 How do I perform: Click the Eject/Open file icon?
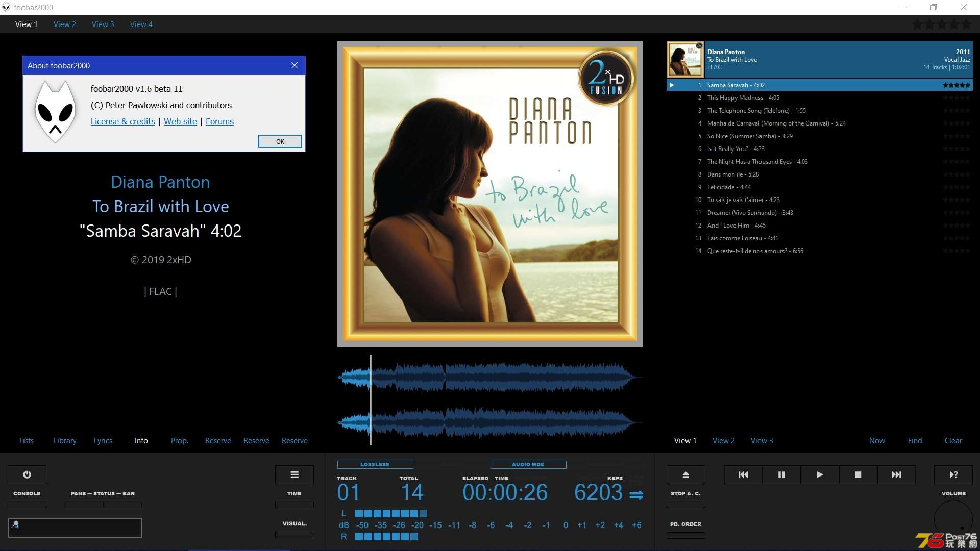click(x=685, y=474)
